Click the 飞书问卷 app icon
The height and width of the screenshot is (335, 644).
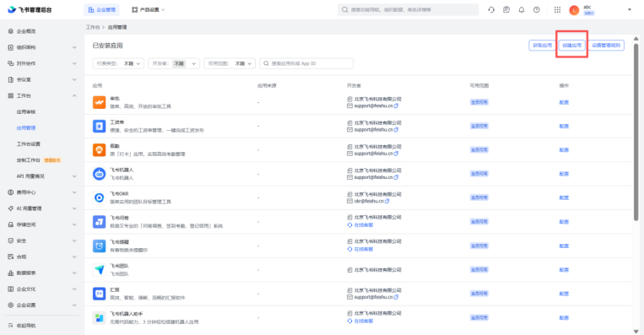coord(99,222)
